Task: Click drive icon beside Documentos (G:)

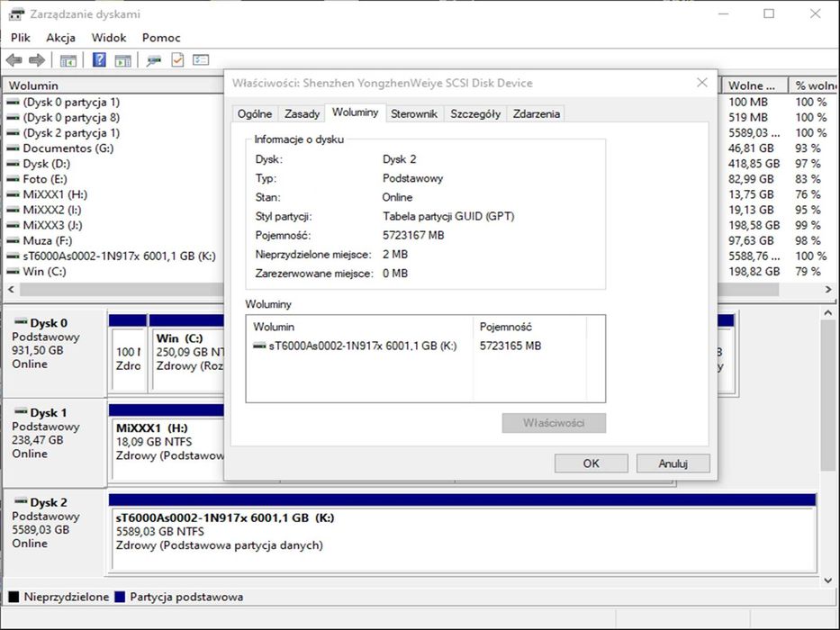Action: click(x=13, y=148)
